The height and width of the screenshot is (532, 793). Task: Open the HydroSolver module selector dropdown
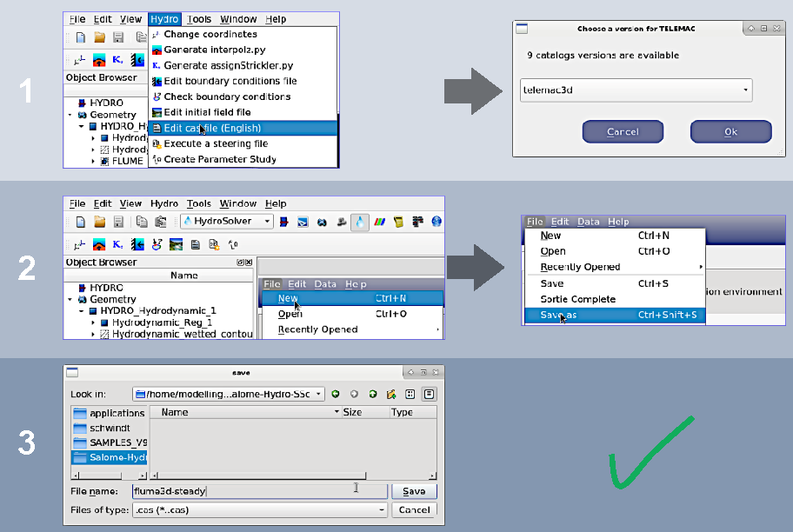267,222
